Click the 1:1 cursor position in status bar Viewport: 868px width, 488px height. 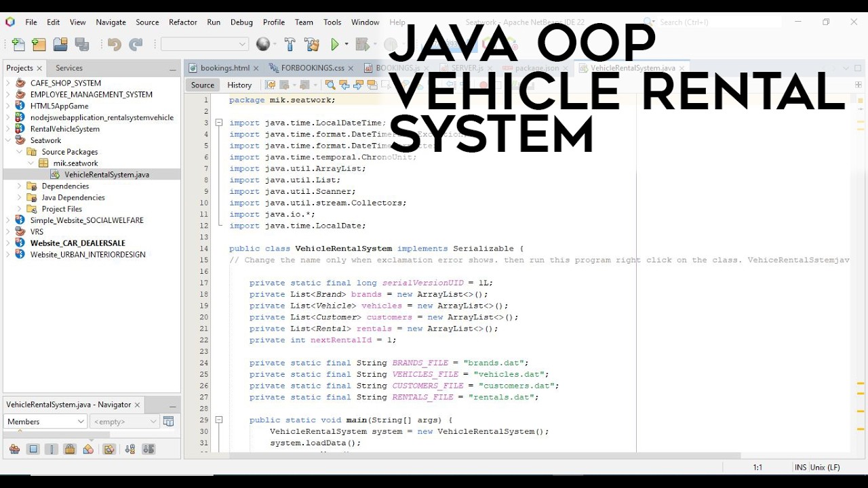coord(757,468)
